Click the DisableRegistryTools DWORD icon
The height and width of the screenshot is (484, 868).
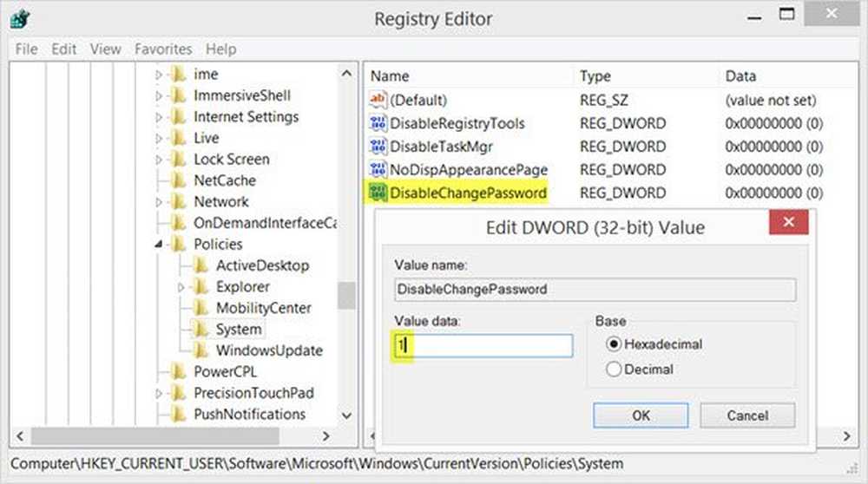point(378,123)
